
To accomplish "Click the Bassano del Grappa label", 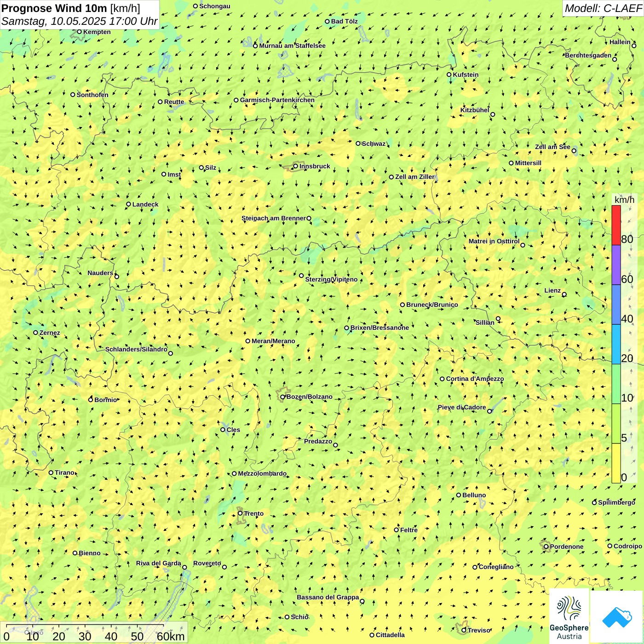I will tap(328, 597).
